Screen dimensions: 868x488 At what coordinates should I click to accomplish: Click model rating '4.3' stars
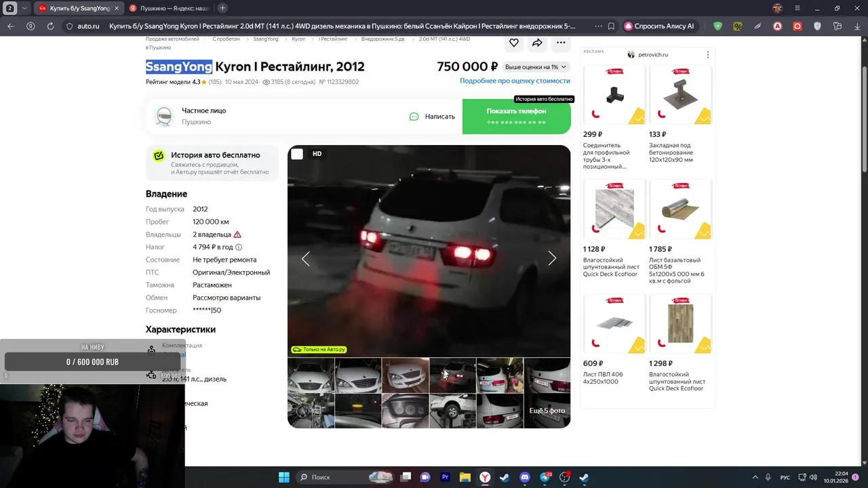(199, 82)
